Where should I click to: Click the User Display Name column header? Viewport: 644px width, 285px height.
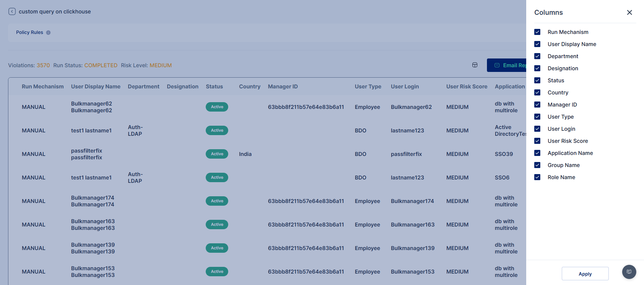pos(96,86)
